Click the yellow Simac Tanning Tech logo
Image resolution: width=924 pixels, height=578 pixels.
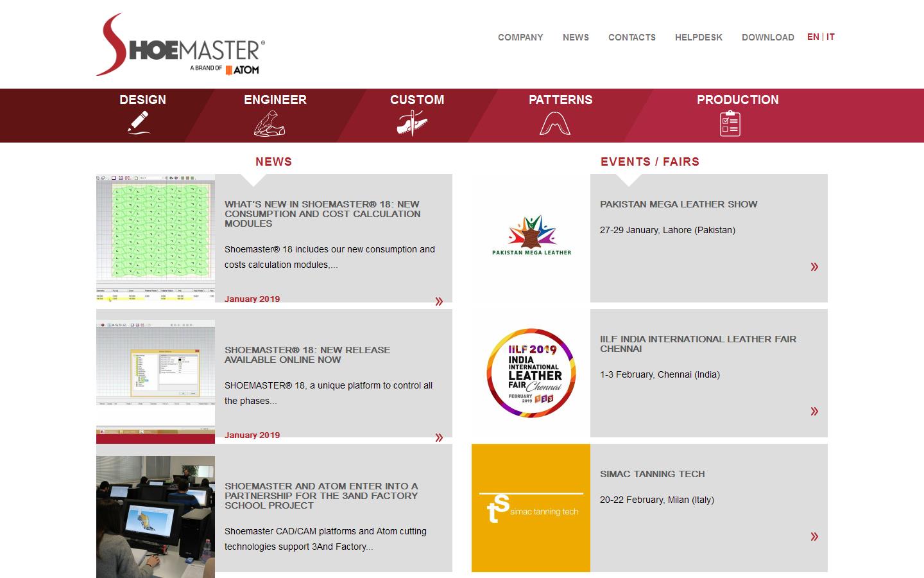tap(531, 508)
